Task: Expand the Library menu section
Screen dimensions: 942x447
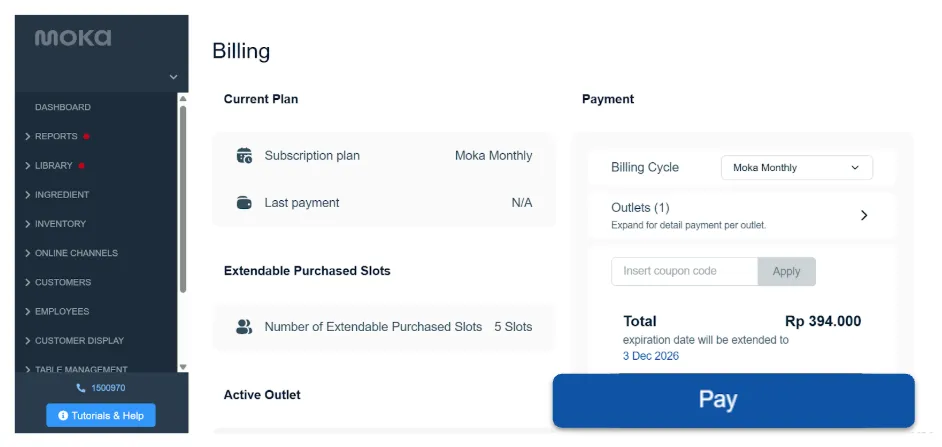Action: [x=54, y=165]
